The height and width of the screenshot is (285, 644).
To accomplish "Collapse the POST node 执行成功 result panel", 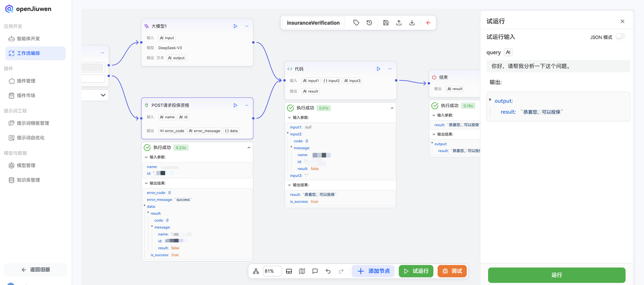I will tap(249, 148).
